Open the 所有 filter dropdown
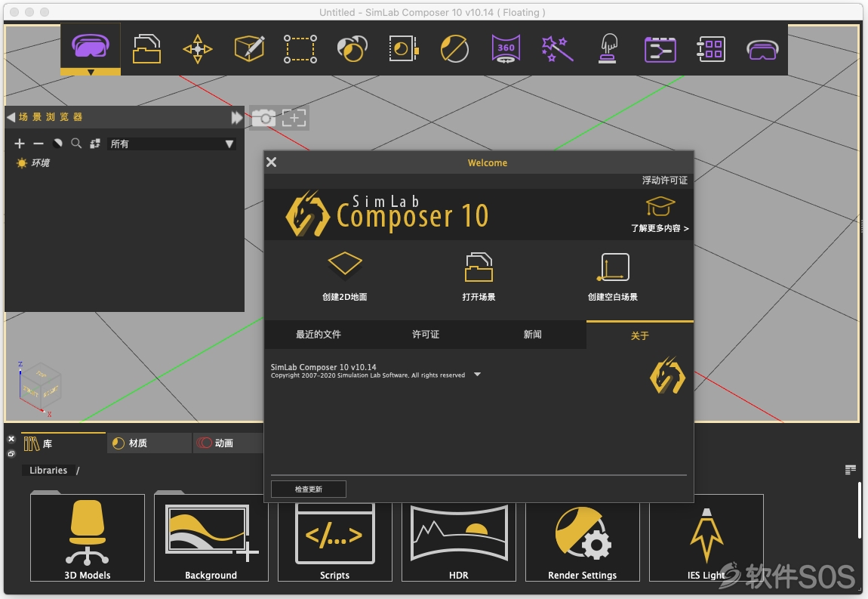The height and width of the screenshot is (599, 868). point(171,144)
